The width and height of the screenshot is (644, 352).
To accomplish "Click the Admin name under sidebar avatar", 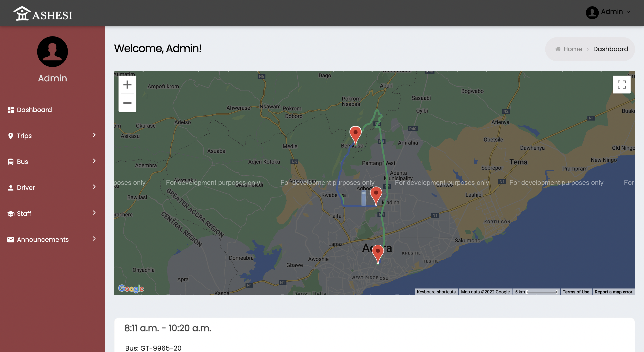I will [53, 78].
